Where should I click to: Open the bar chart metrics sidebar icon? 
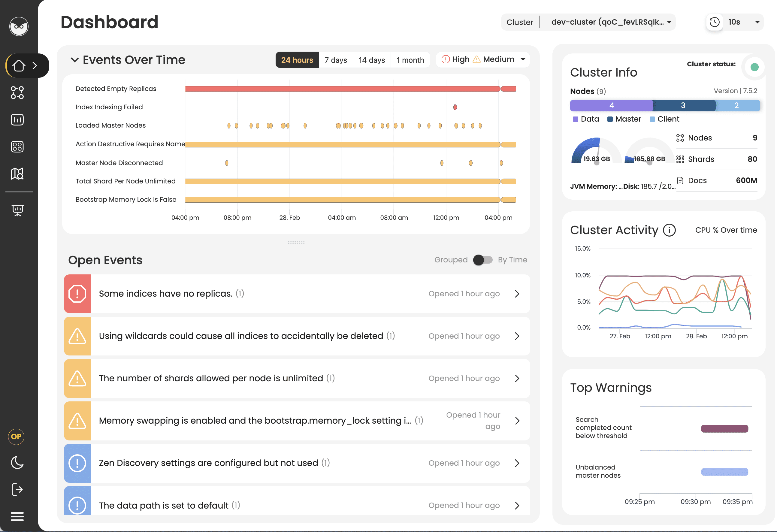(x=17, y=120)
